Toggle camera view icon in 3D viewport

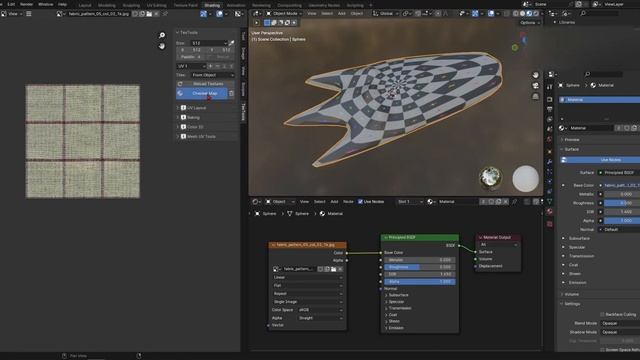pos(536,86)
